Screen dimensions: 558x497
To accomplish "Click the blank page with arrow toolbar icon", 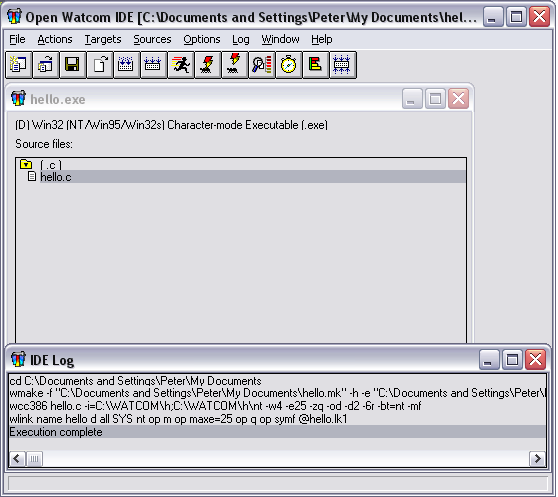I will 100,65.
